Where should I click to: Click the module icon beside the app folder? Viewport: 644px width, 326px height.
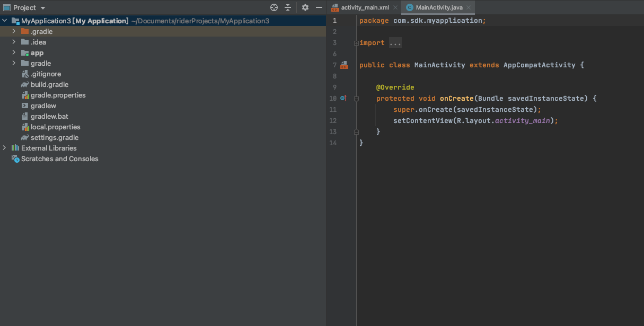tap(24, 52)
